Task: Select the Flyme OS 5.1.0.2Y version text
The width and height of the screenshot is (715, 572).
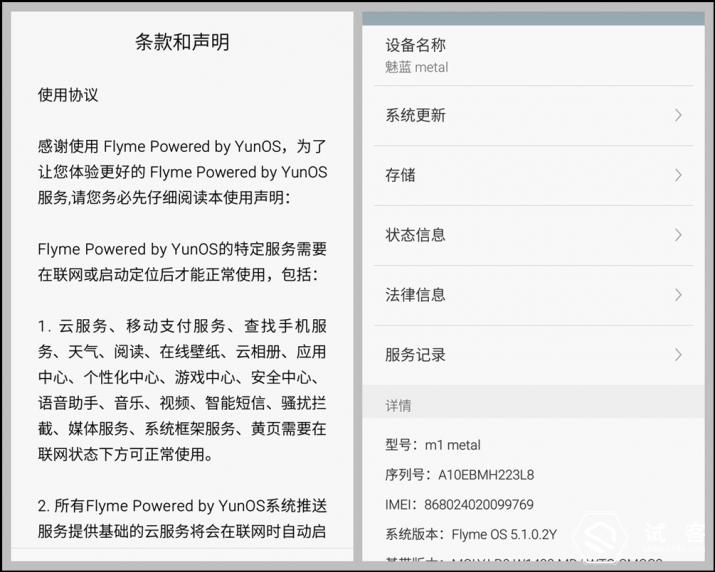Action: click(504, 534)
